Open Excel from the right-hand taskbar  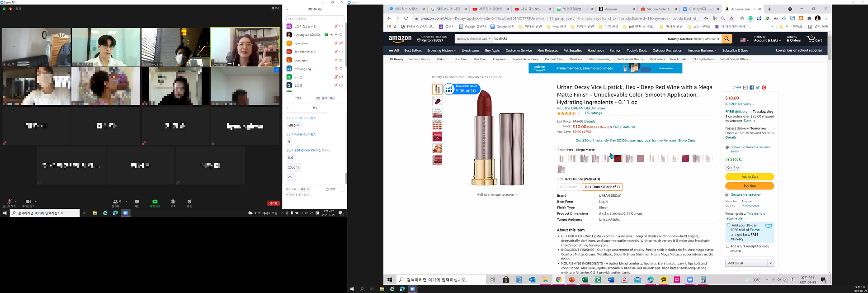585,280
